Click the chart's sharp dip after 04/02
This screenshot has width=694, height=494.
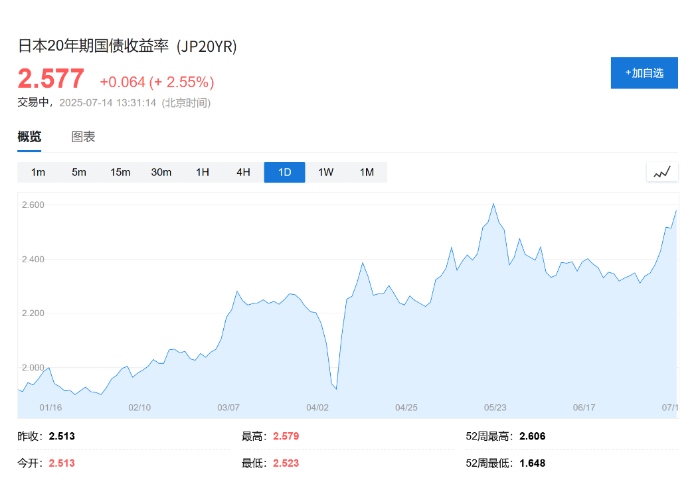pos(336,389)
